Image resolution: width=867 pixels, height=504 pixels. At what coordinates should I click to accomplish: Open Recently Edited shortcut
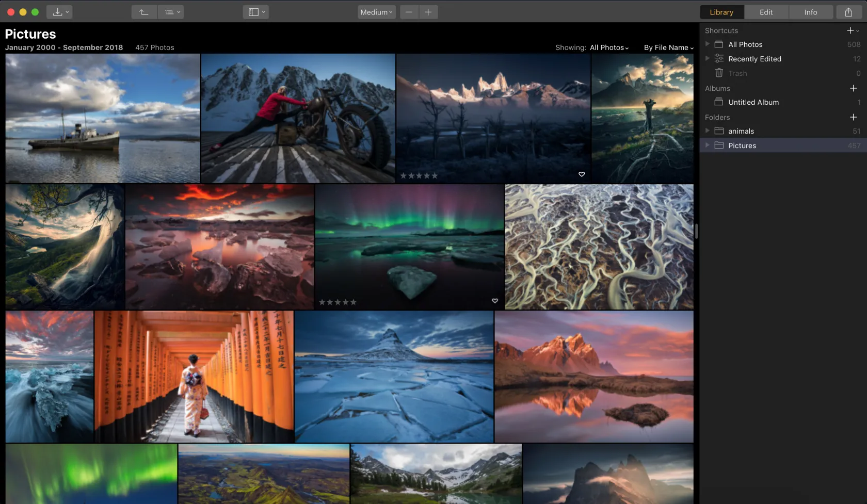tap(754, 59)
